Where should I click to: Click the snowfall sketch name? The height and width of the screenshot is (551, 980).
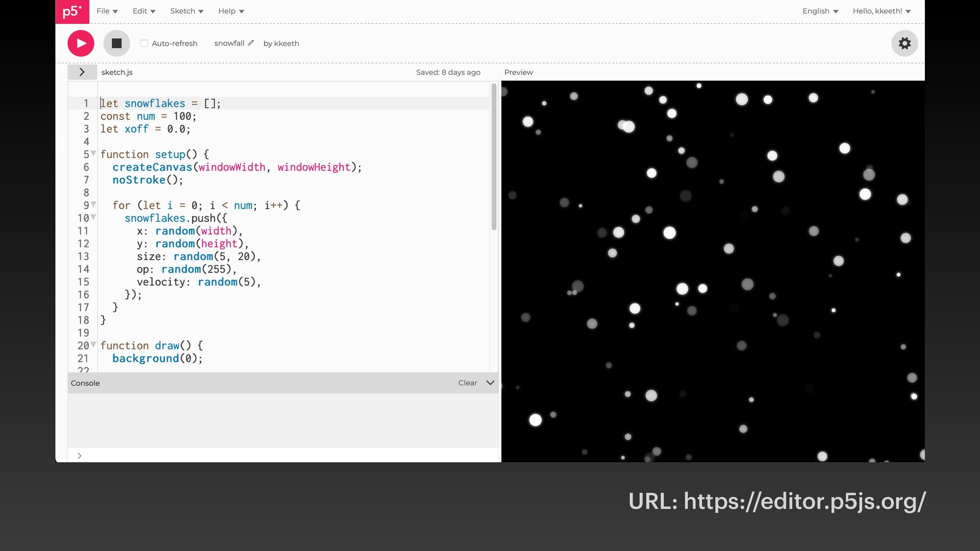tap(229, 43)
